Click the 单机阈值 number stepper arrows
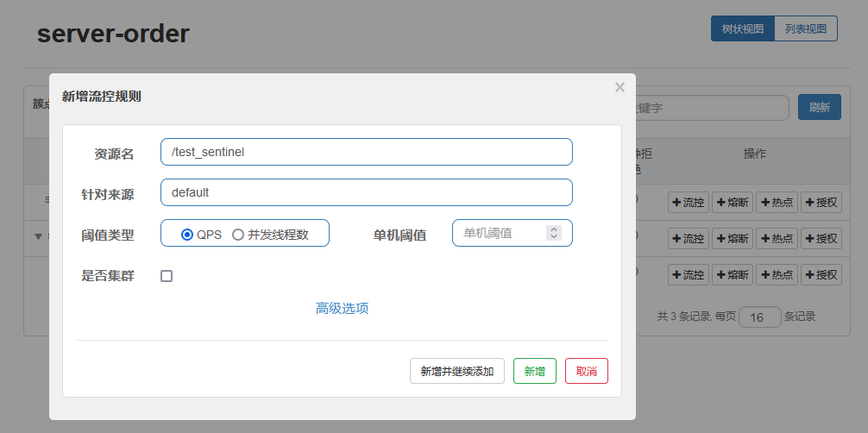 554,233
